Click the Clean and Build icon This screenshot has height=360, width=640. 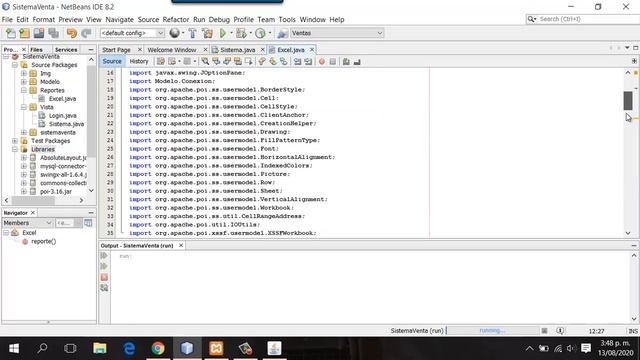coord(207,33)
